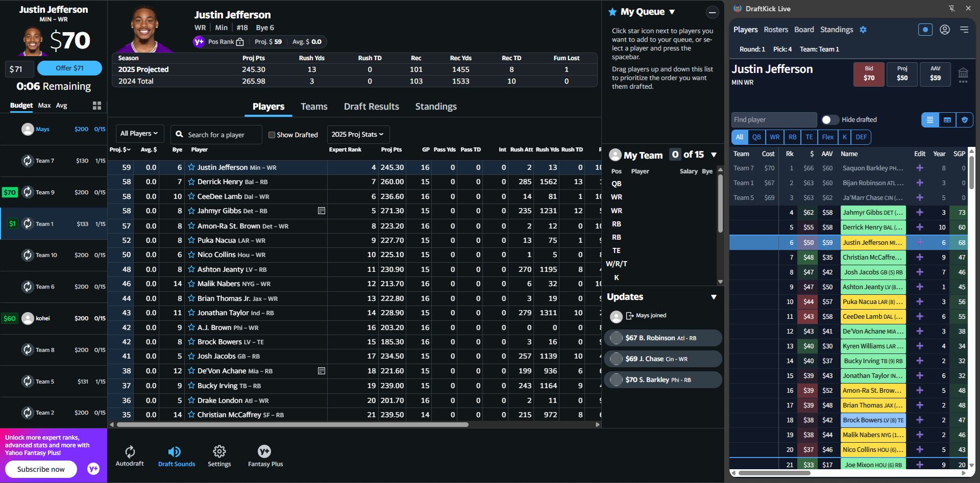The image size is (980, 483).
Task: Open the Board tab in DraftKick
Action: coord(804,30)
